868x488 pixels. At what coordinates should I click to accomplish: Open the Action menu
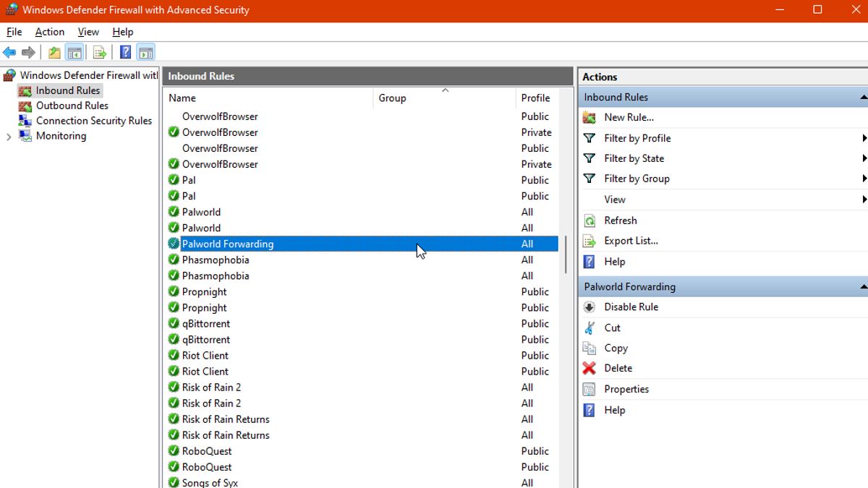click(x=49, y=32)
